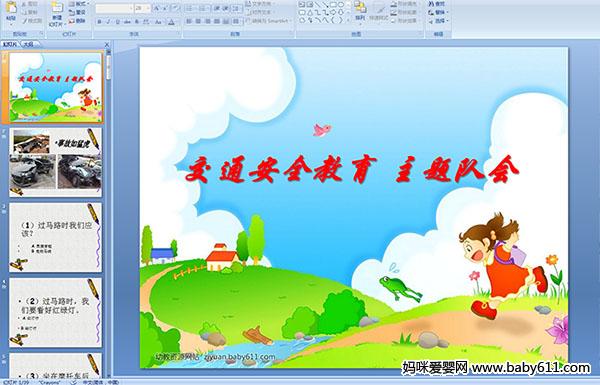Viewport: 600px width, 385px height.
Task: Switch to the Slides pane tab
Action: click(10, 44)
